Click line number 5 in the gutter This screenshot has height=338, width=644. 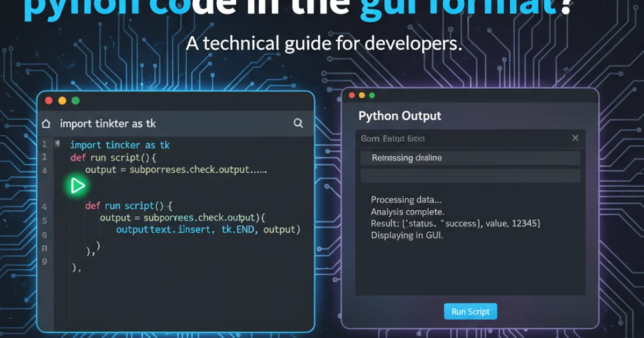pyautogui.click(x=45, y=221)
